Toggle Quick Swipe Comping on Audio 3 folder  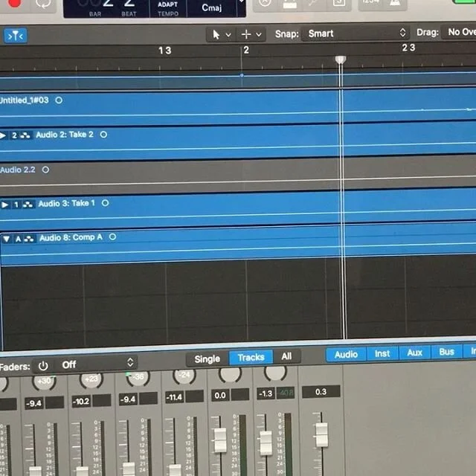click(x=28, y=205)
